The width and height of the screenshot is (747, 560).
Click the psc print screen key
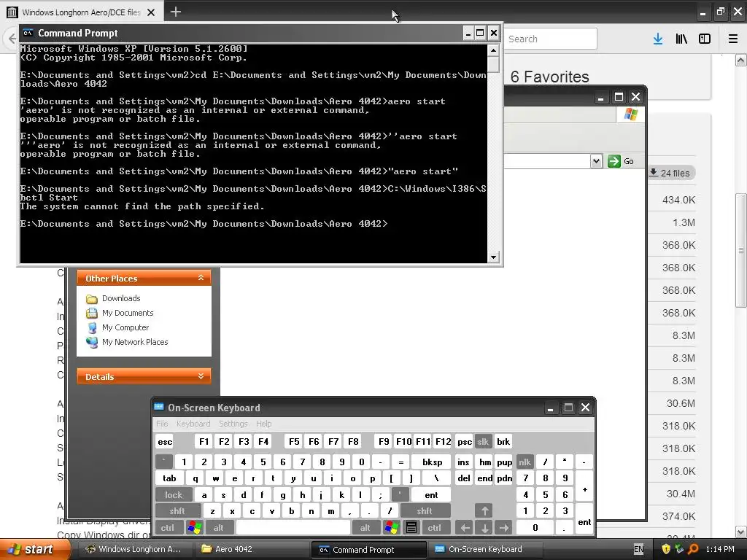pyautogui.click(x=464, y=442)
